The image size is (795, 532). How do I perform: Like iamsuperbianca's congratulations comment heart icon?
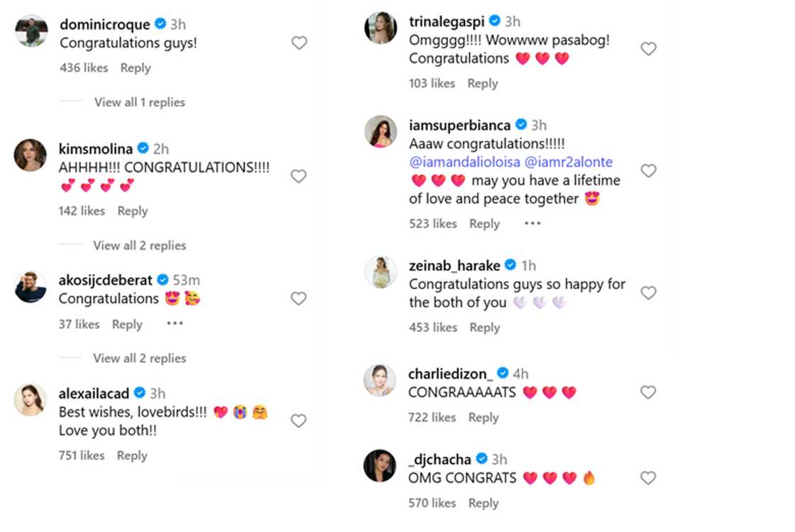click(x=648, y=170)
